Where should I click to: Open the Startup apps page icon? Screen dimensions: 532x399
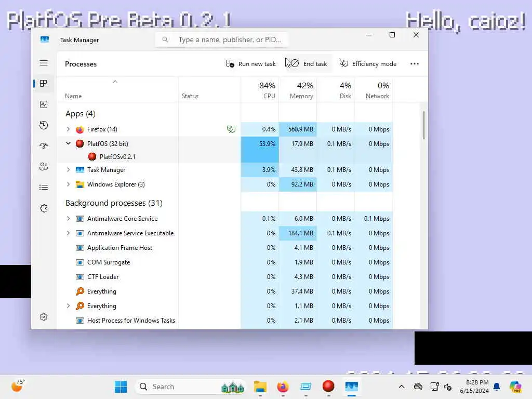44,146
